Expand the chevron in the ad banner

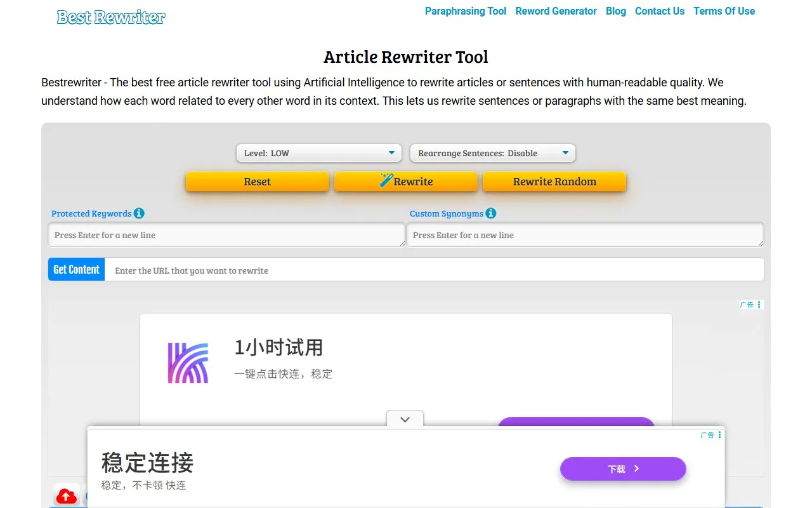pyautogui.click(x=405, y=419)
